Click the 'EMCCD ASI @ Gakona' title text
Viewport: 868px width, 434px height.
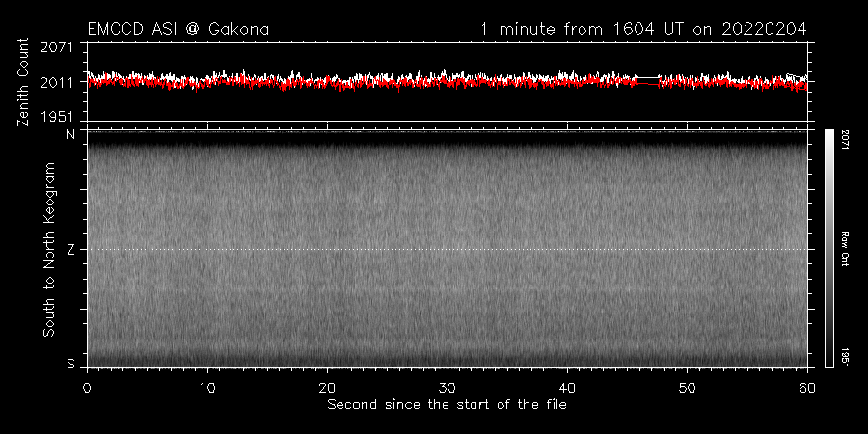178,29
